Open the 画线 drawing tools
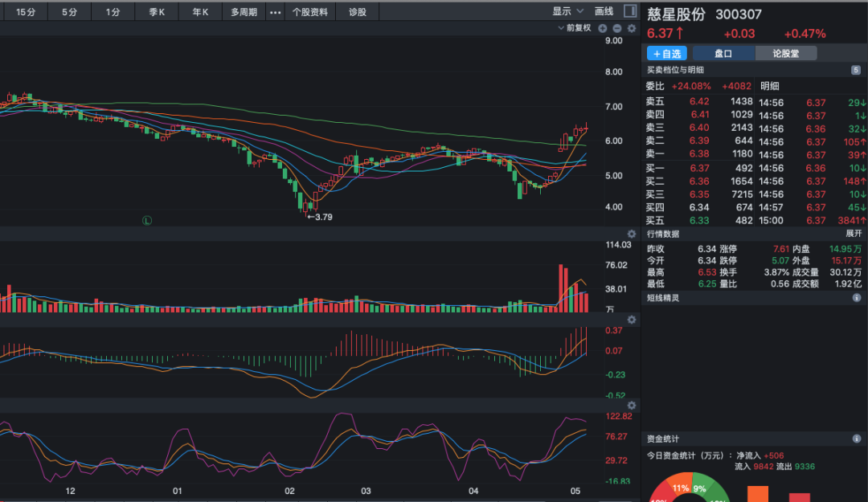 coord(604,11)
